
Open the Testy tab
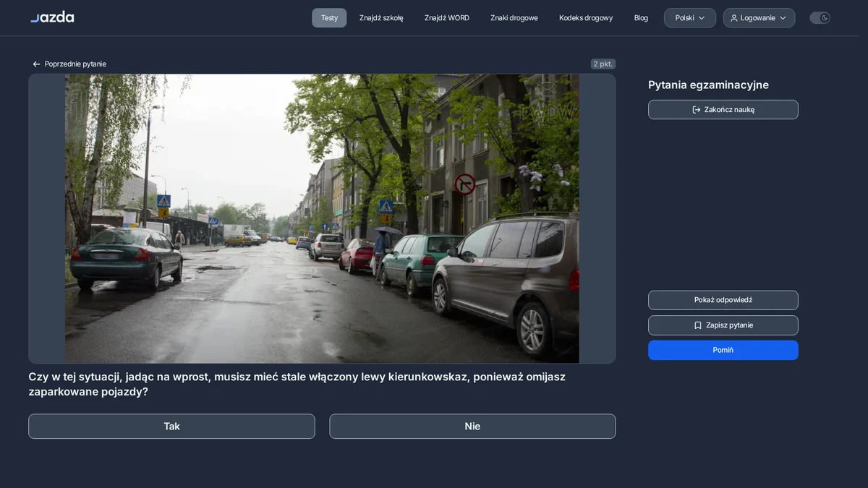[329, 18]
